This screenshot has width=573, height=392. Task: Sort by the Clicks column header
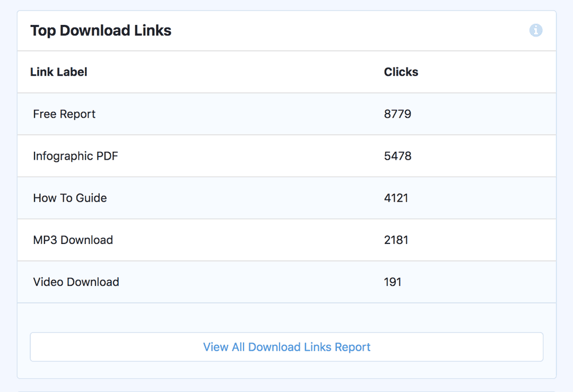(401, 72)
